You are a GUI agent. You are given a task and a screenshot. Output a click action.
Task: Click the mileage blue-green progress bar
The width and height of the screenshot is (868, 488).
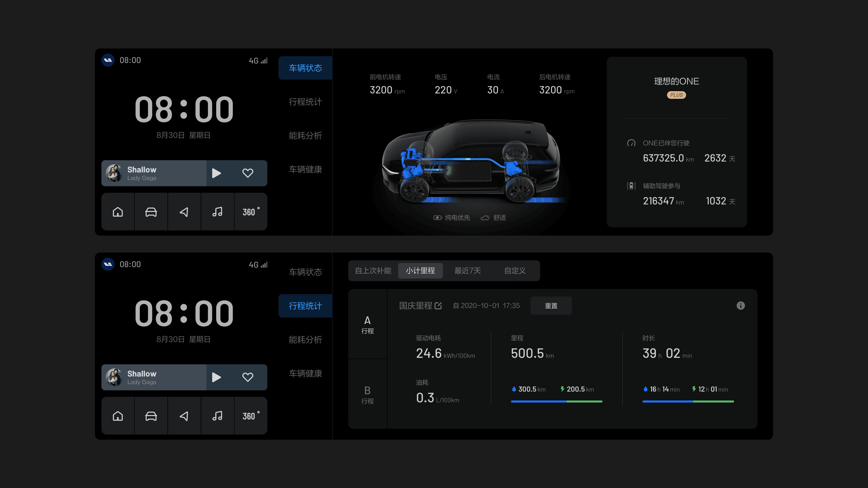(x=556, y=401)
